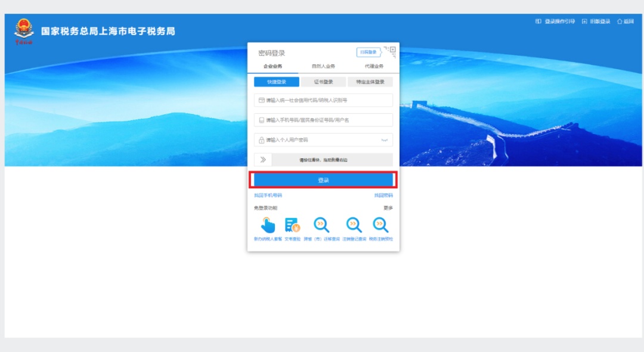Click the 国家税务总局上海市电子税务局 title

108,31
